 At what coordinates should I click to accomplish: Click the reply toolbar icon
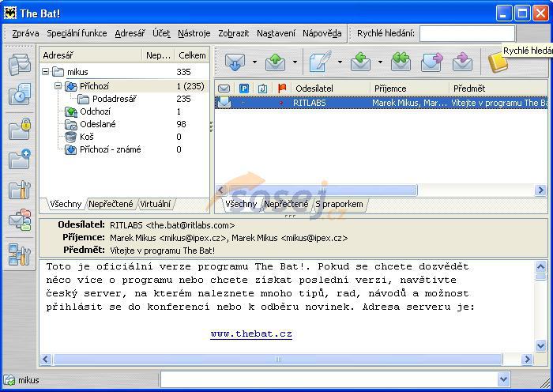[360, 62]
